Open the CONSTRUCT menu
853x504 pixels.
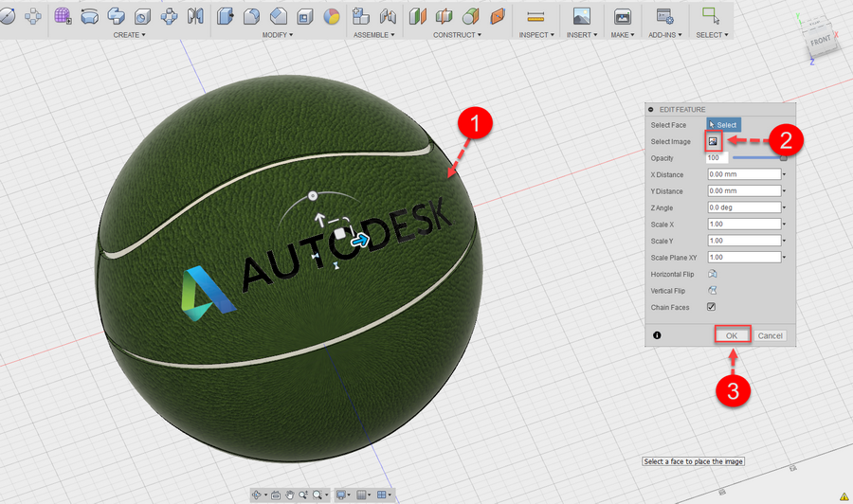(x=457, y=35)
